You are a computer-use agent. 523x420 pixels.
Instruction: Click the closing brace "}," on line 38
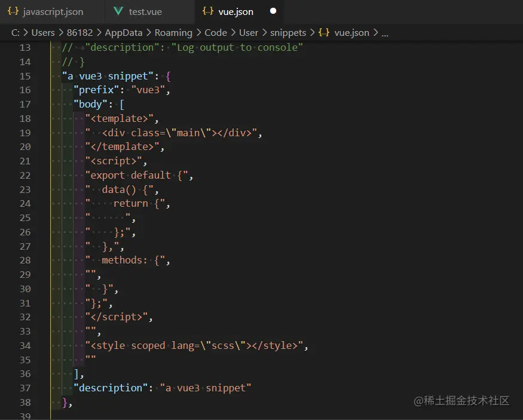tap(67, 403)
